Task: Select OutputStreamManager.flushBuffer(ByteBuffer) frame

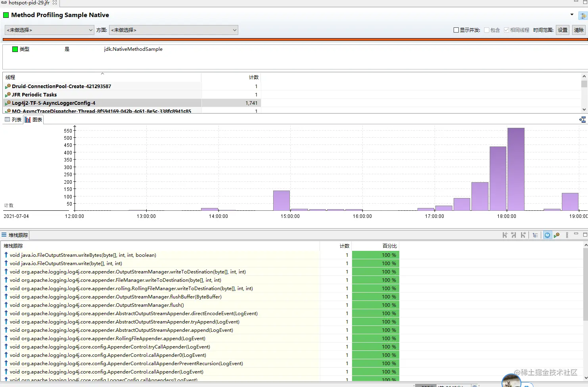Action: [x=200, y=297]
